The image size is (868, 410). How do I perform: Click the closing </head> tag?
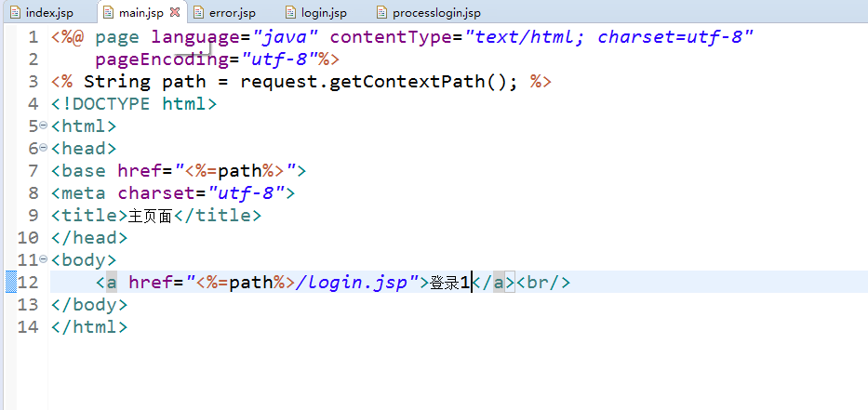point(89,238)
